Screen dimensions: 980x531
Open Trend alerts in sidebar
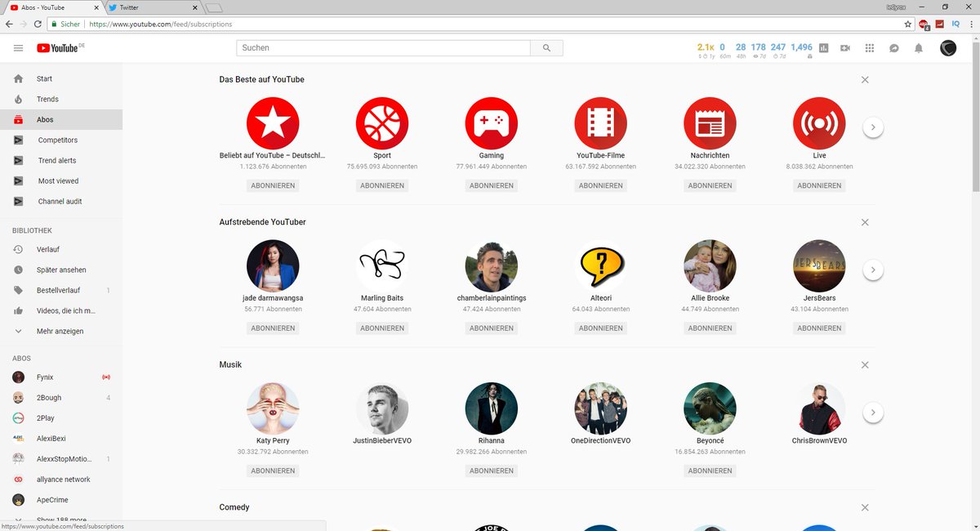tap(61, 160)
